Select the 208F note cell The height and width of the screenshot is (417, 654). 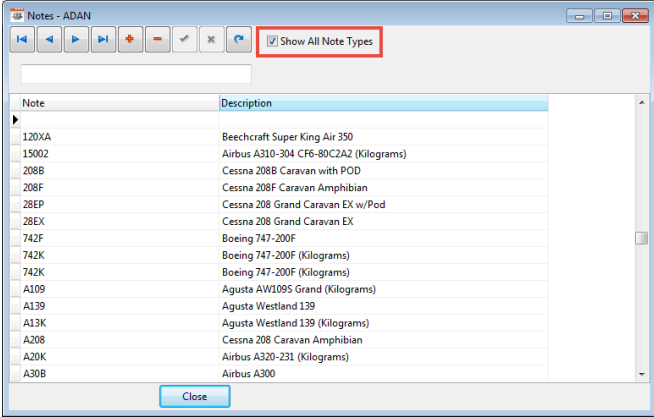pos(120,188)
